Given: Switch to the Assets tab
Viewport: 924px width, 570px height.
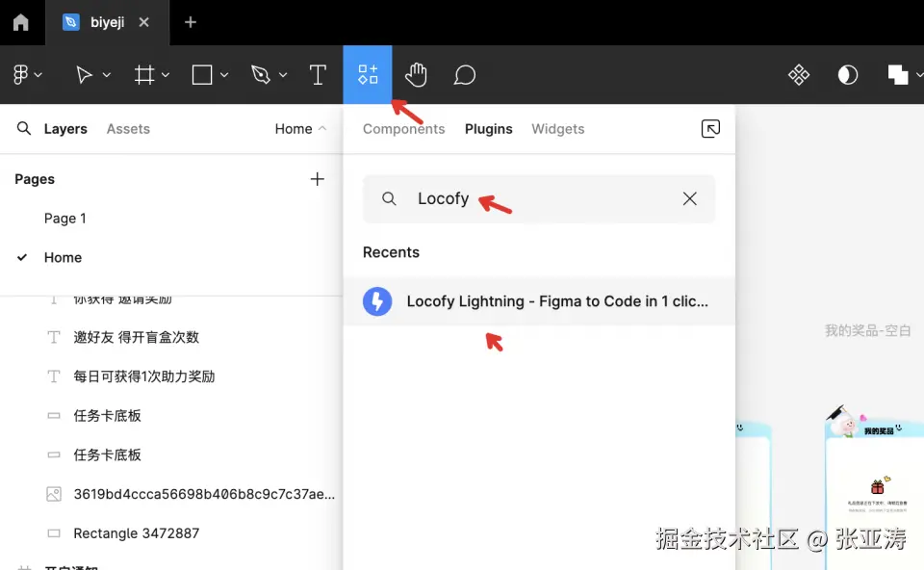Looking at the screenshot, I should pyautogui.click(x=128, y=128).
